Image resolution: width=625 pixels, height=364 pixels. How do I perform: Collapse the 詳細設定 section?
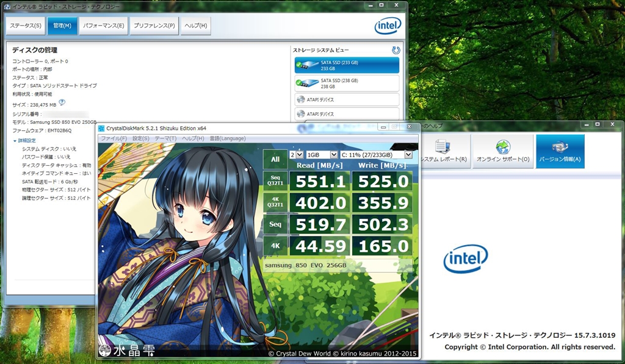pos(24,141)
